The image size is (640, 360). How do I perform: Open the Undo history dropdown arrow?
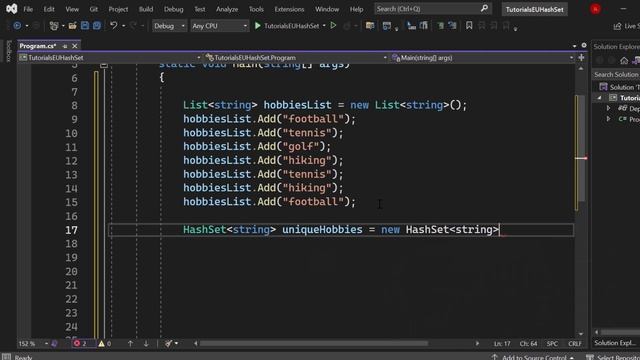(x=124, y=26)
